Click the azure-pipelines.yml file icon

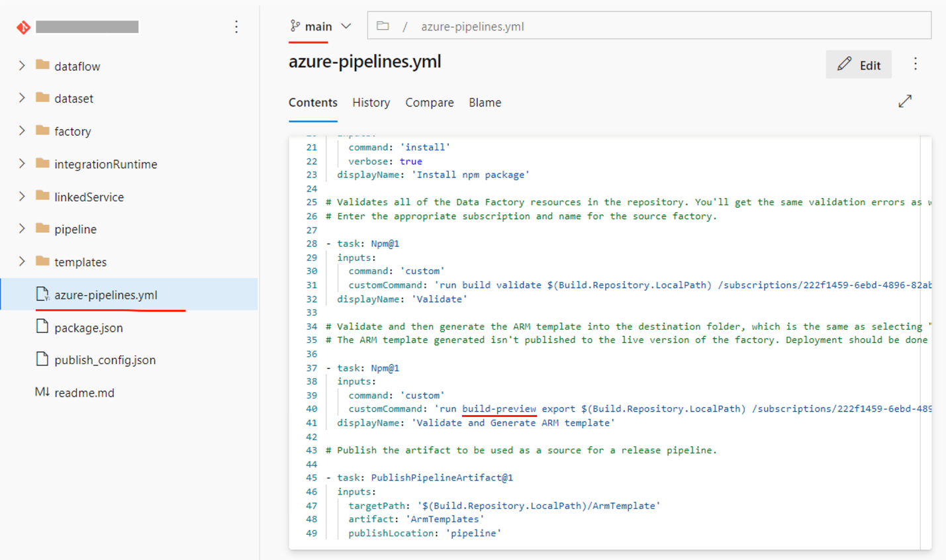tap(42, 295)
